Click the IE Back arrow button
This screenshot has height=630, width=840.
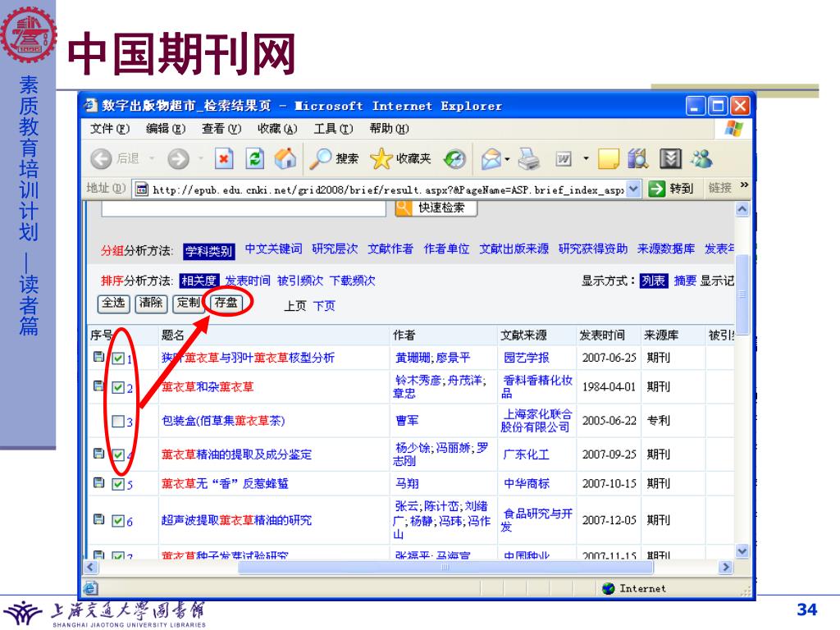101,158
